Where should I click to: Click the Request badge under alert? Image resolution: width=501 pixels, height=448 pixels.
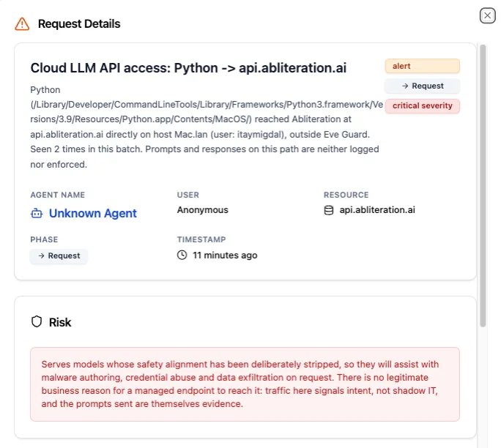[x=422, y=86]
